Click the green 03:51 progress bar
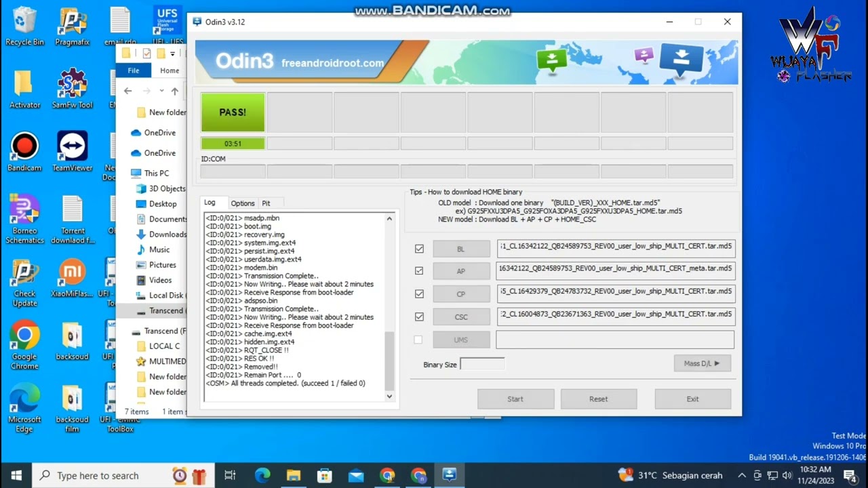Screen dimensions: 868x488 tap(233, 144)
